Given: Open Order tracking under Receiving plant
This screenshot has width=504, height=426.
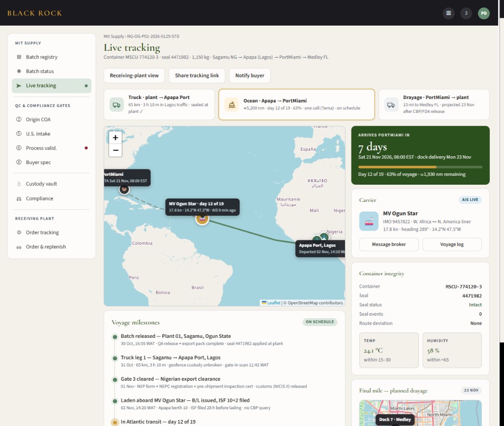Looking at the screenshot, I should [x=52, y=232].
